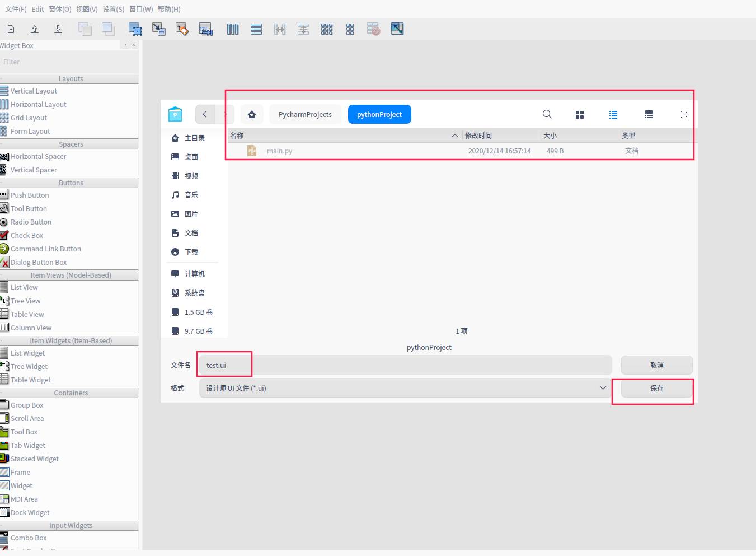This screenshot has height=556, width=756.
Task: Click the 保存 button
Action: click(656, 387)
